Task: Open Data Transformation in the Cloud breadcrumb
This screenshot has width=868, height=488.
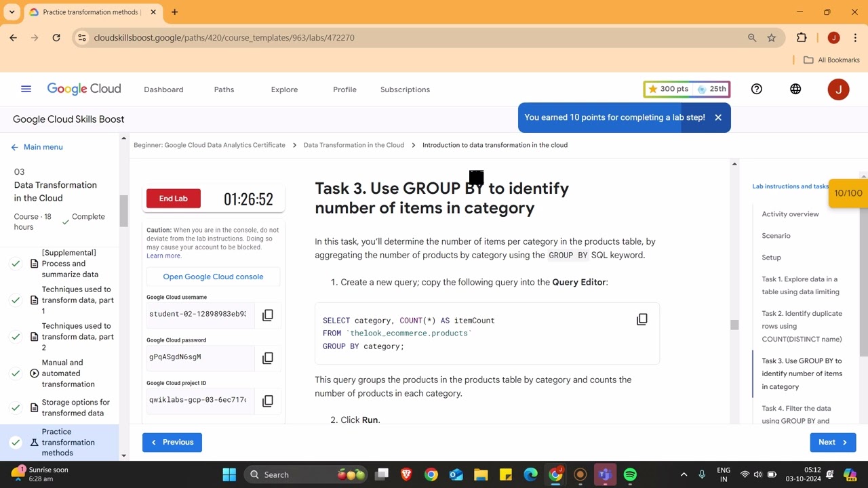Action: (x=354, y=145)
